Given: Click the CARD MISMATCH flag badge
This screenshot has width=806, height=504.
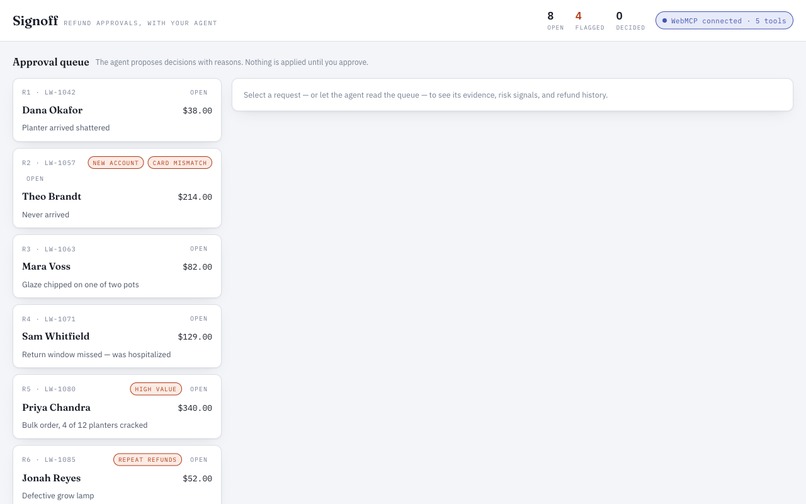Looking at the screenshot, I should [x=179, y=163].
